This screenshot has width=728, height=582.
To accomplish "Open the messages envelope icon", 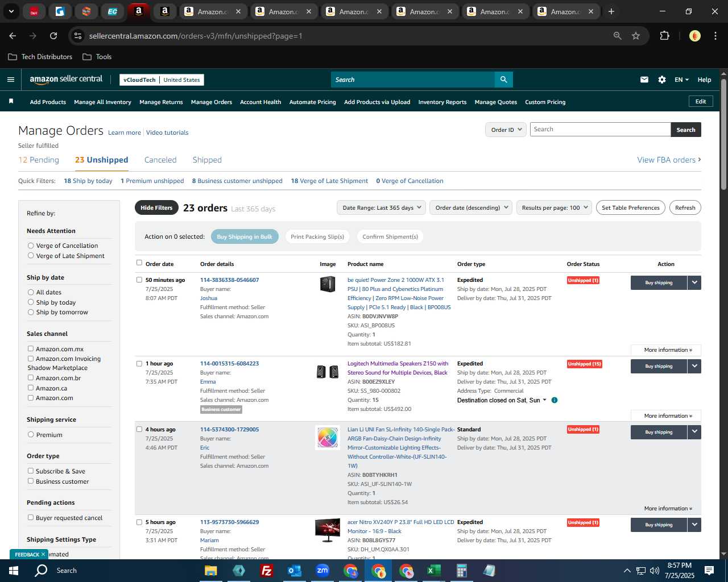I will pos(644,80).
